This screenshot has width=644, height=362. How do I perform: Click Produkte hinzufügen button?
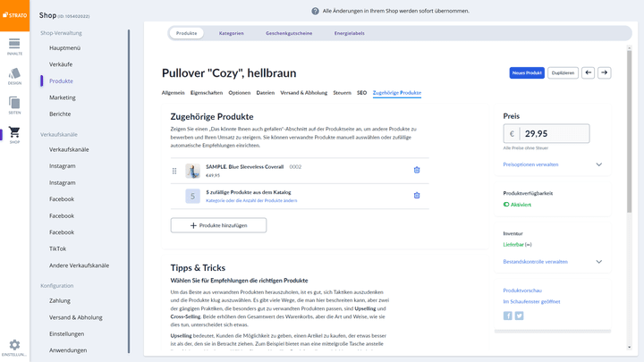[218, 225]
